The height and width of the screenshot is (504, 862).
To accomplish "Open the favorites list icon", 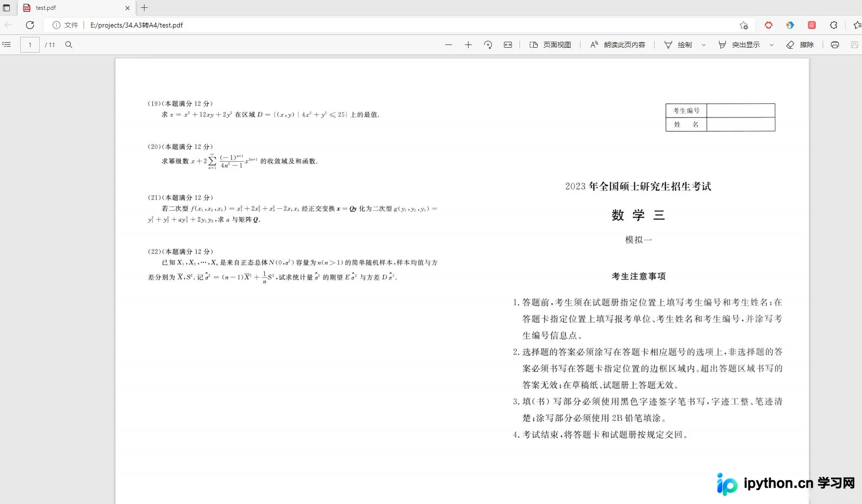I will point(857,25).
